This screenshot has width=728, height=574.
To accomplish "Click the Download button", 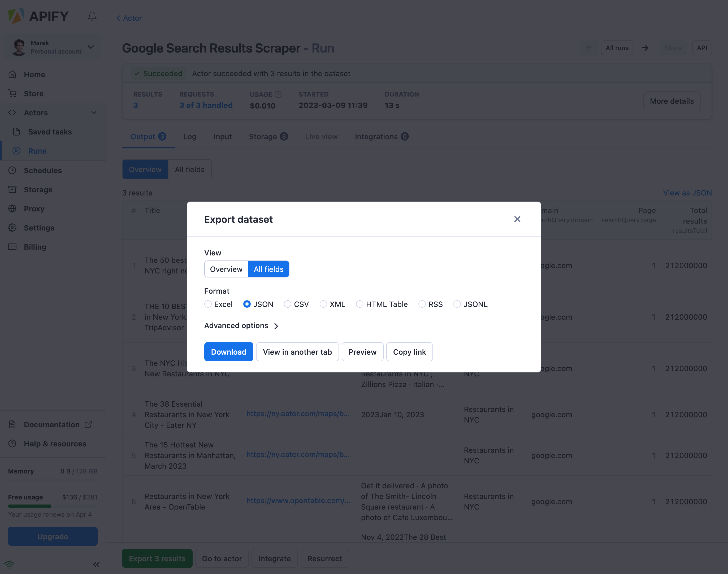I will point(228,352).
